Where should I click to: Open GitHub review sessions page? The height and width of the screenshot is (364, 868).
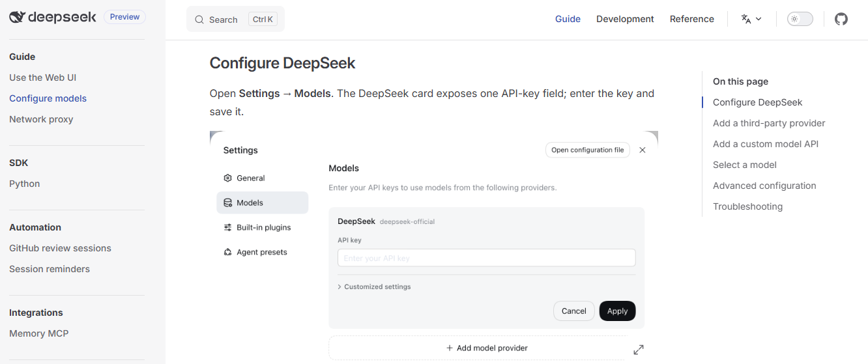60,248
